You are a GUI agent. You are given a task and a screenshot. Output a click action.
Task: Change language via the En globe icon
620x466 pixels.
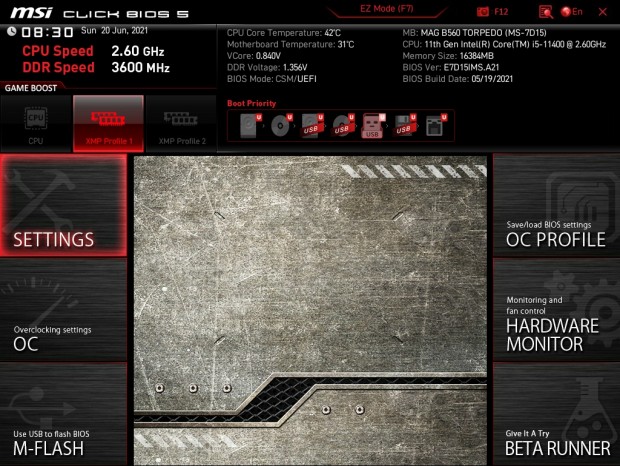572,12
